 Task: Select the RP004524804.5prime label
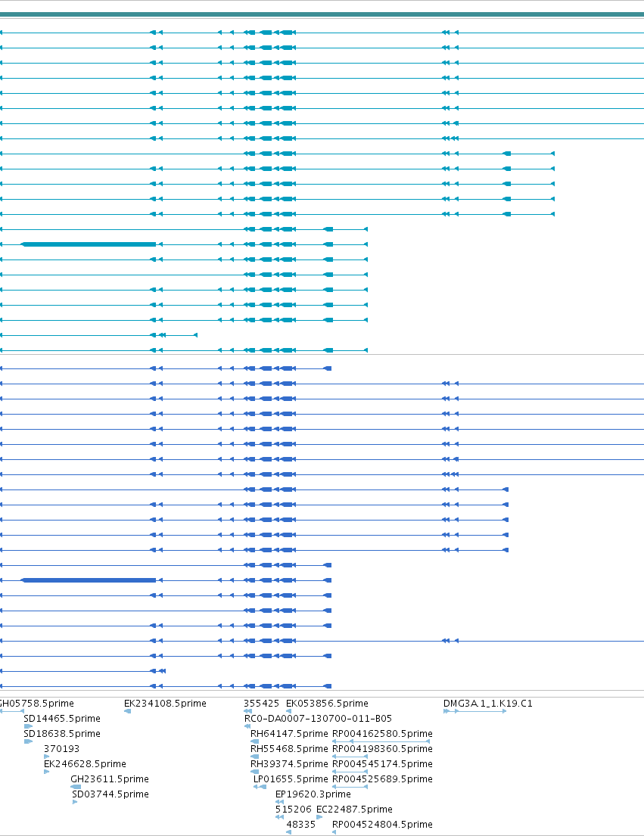[382, 824]
